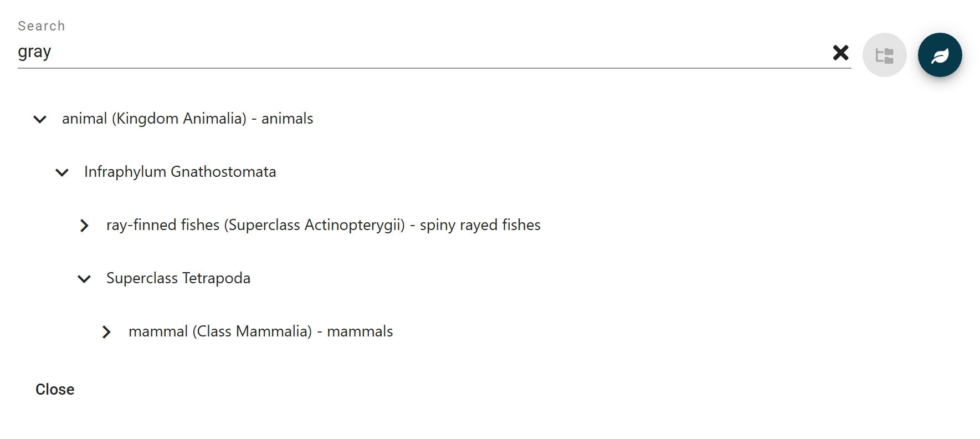Clear the search query with the X icon
Image resolution: width=980 pixels, height=439 pixels.
point(840,53)
